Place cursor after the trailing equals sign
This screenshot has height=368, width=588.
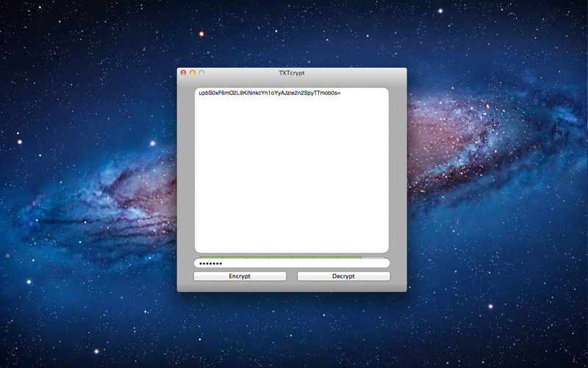coord(342,93)
